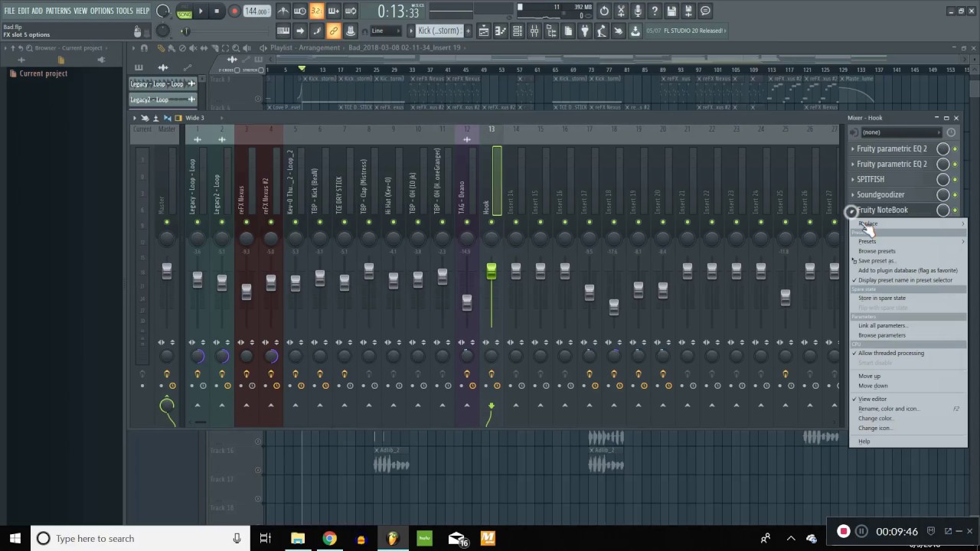Screen dimensions: 980x551
Task: Open the OPTIONS menu
Action: (x=102, y=11)
